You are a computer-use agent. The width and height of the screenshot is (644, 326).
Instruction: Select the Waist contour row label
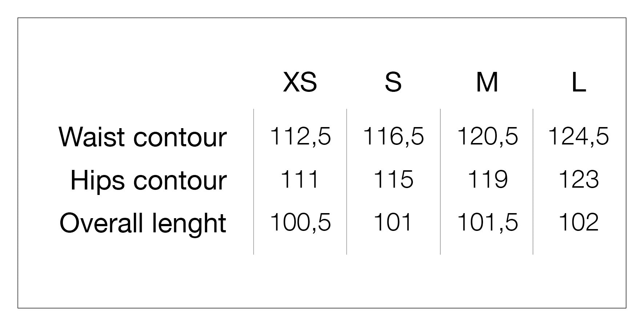click(142, 137)
